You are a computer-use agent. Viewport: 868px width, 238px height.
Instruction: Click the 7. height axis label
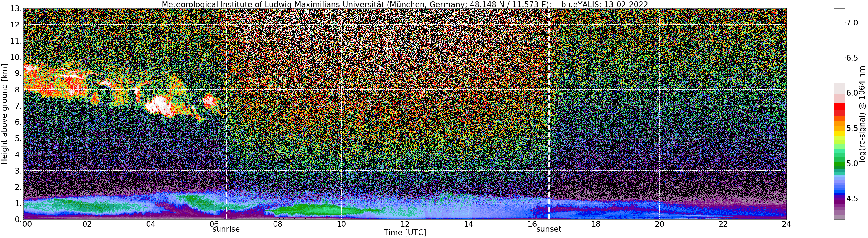tap(18, 106)
